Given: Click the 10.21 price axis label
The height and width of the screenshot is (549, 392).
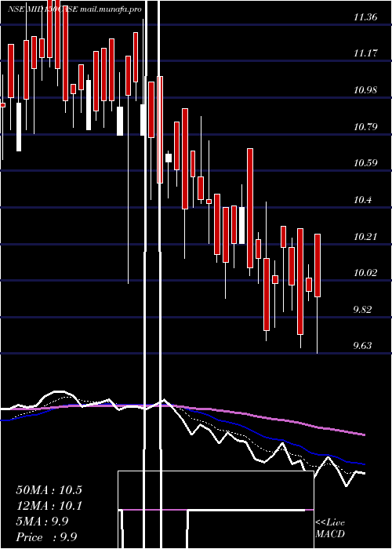Looking at the screenshot, I should click(365, 237).
